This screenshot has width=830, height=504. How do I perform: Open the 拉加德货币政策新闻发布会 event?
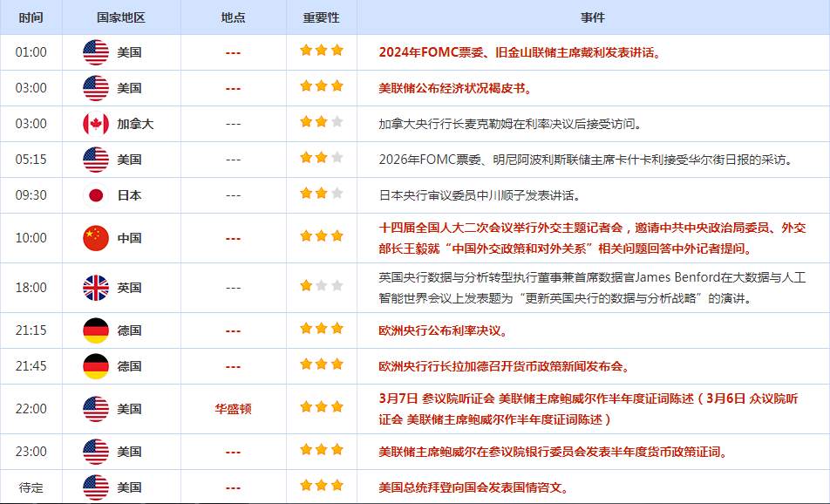coord(505,366)
